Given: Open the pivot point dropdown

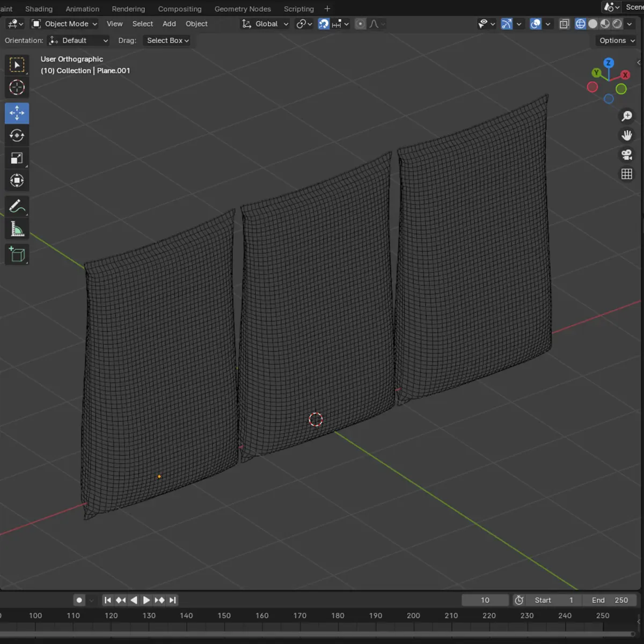Looking at the screenshot, I should click(304, 24).
